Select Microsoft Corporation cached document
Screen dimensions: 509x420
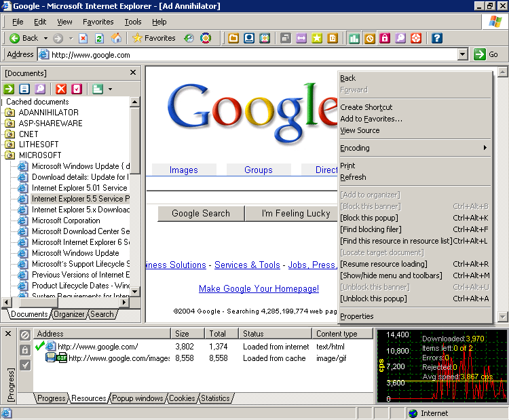[x=66, y=221]
